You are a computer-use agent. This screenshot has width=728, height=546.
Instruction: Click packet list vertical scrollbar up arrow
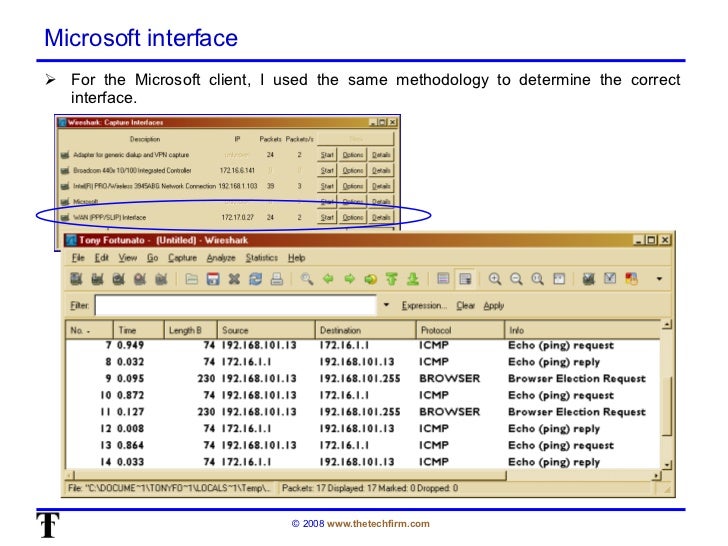[667, 325]
